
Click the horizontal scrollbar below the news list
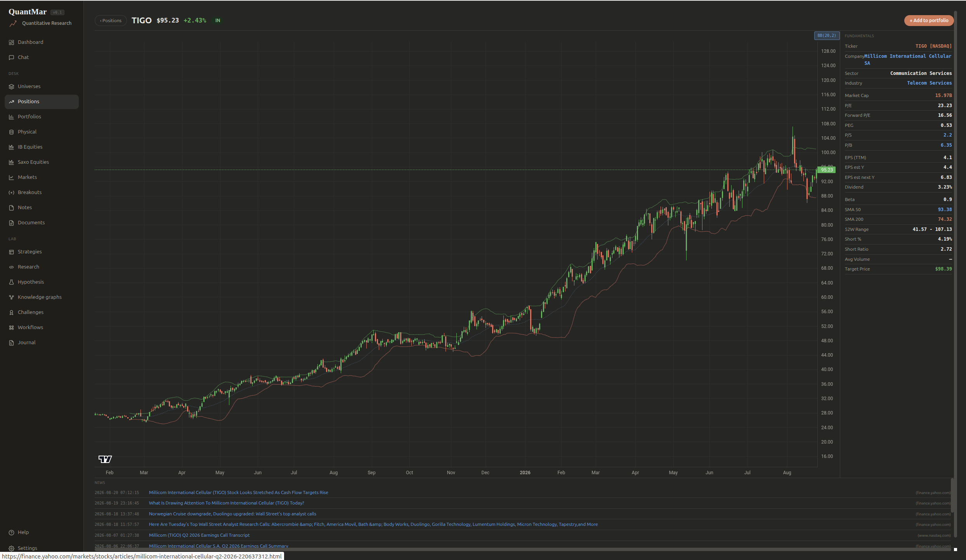[523, 549]
